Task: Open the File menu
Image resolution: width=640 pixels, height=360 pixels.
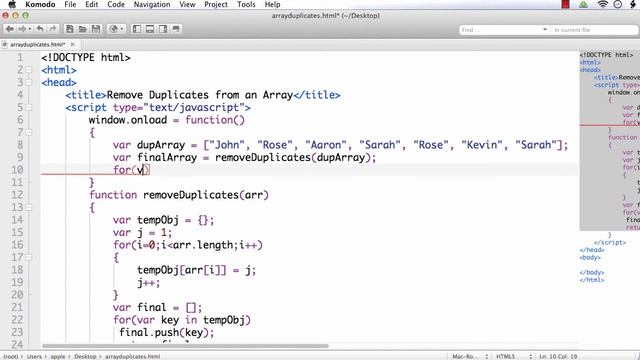Action: tap(70, 4)
